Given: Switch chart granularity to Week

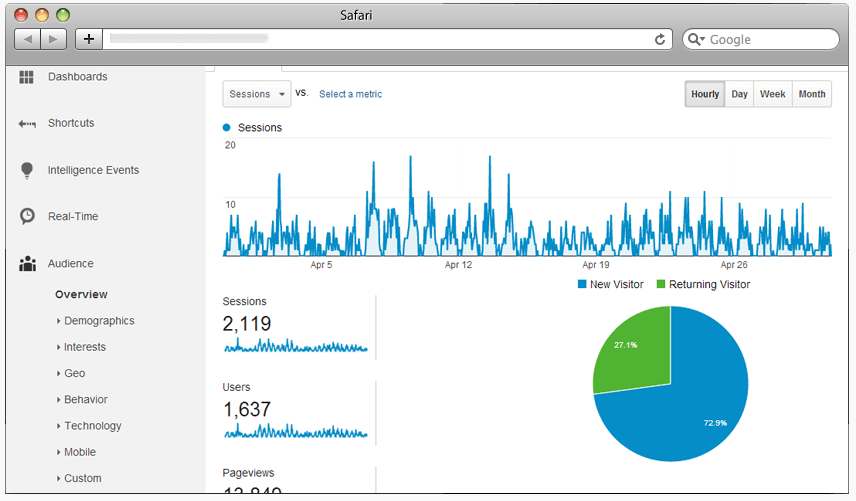Looking at the screenshot, I should 772,94.
